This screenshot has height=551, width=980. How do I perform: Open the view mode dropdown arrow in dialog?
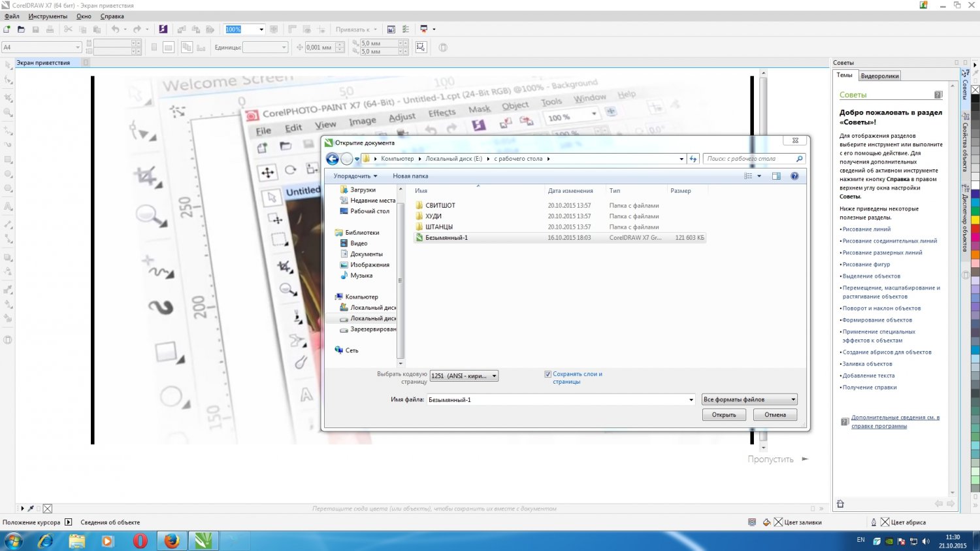click(x=759, y=176)
